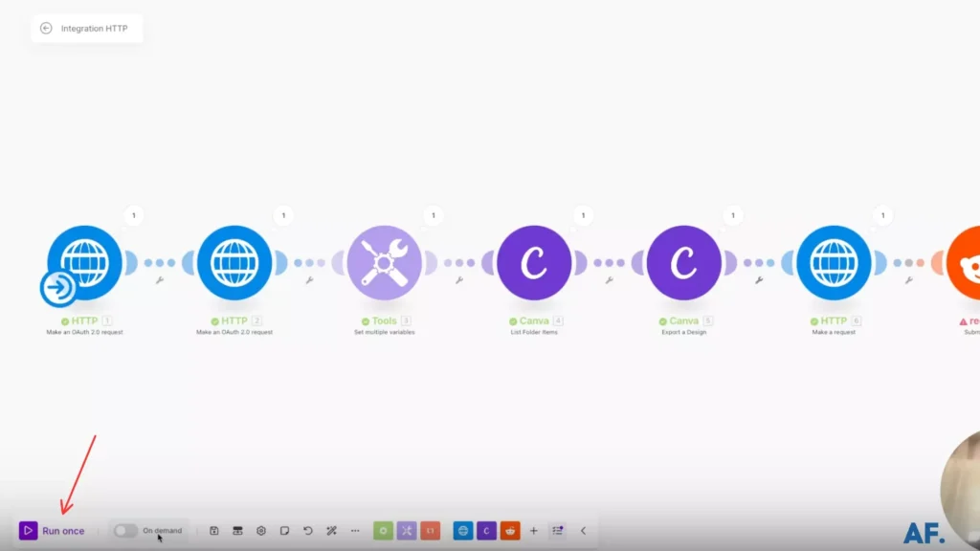Click the purple Canva toolbar icon
Image resolution: width=980 pixels, height=551 pixels.
click(486, 530)
